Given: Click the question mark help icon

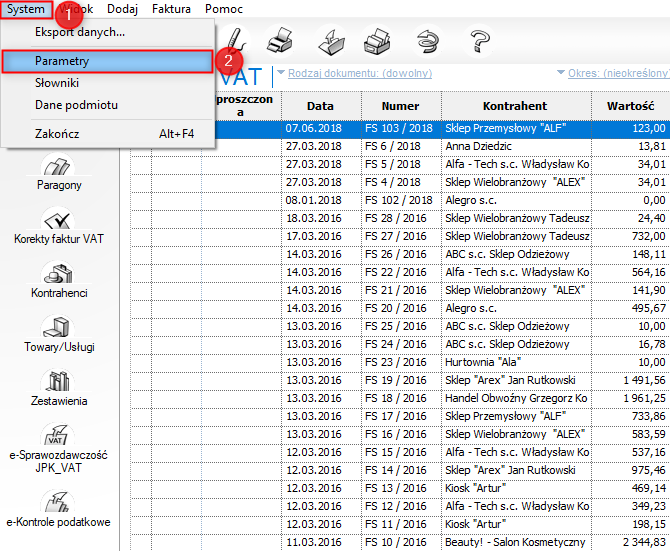Looking at the screenshot, I should 479,42.
